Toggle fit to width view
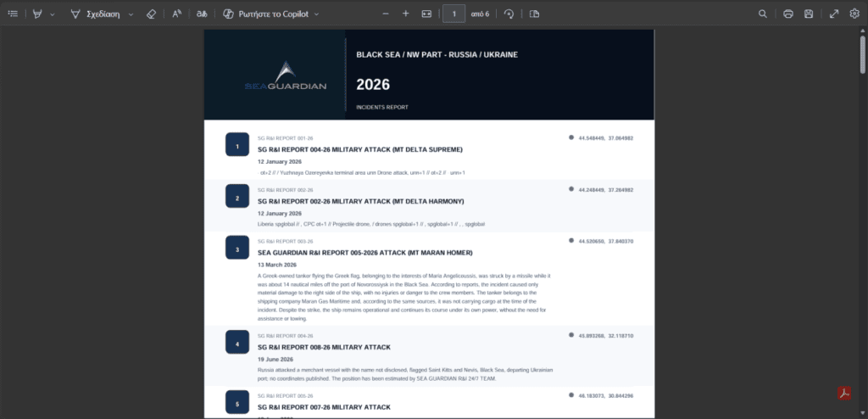 coord(426,14)
